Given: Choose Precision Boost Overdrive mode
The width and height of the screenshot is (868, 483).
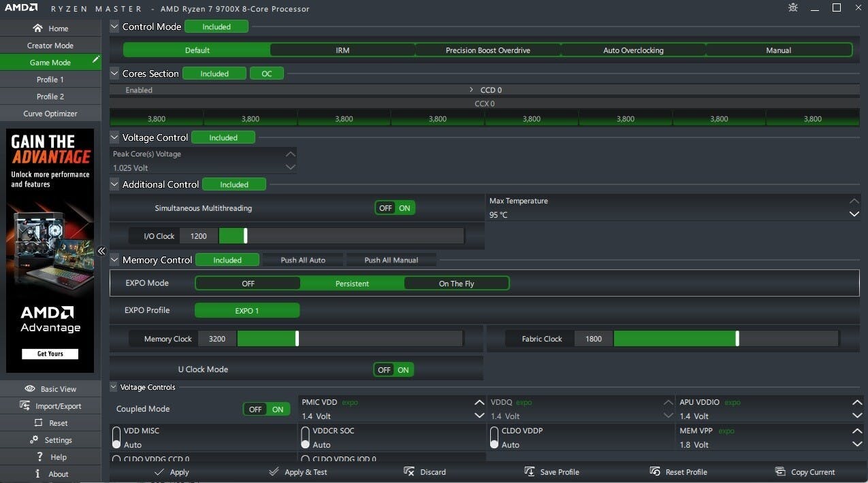Looking at the screenshot, I should click(488, 50).
